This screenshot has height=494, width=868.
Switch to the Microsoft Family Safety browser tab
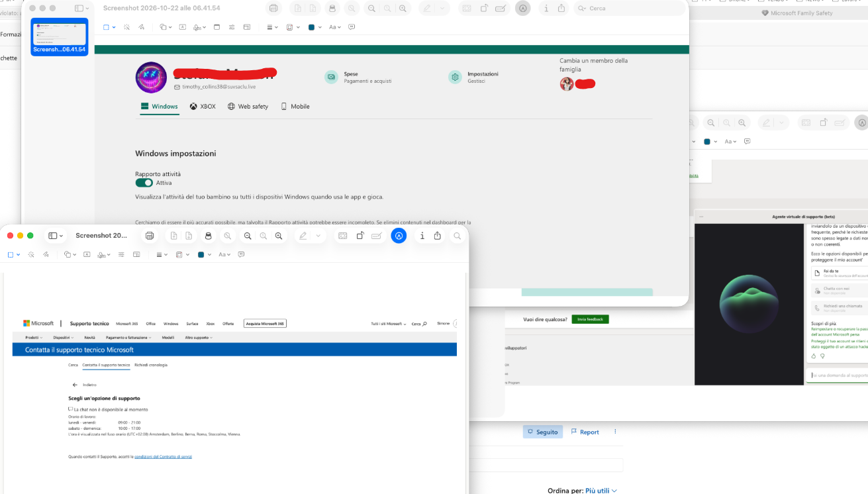(x=796, y=13)
